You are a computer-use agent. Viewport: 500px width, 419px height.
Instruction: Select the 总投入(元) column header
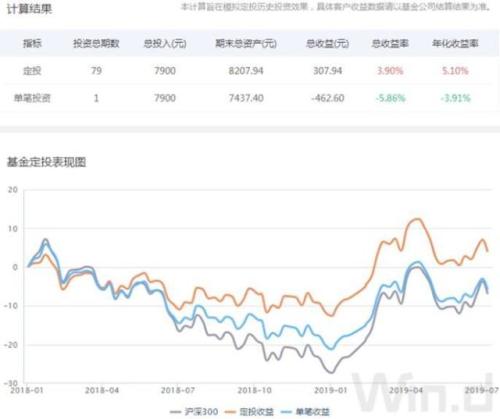click(x=165, y=43)
